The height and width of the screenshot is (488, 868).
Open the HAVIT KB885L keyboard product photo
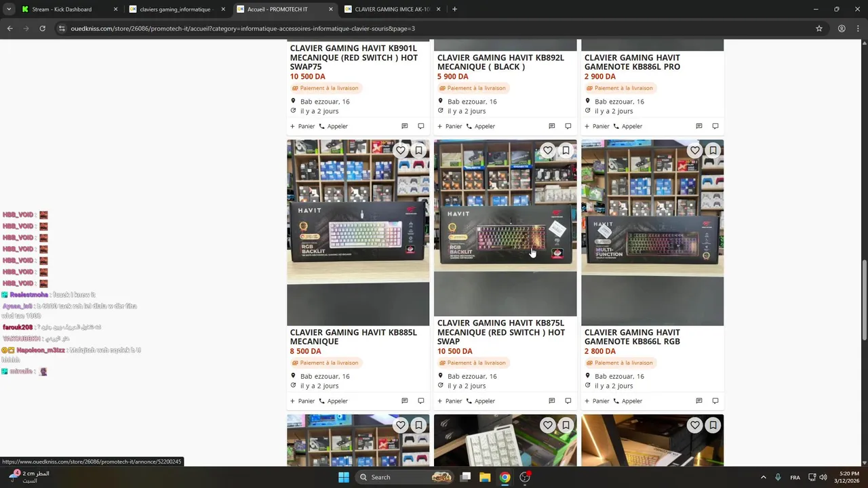pos(358,232)
